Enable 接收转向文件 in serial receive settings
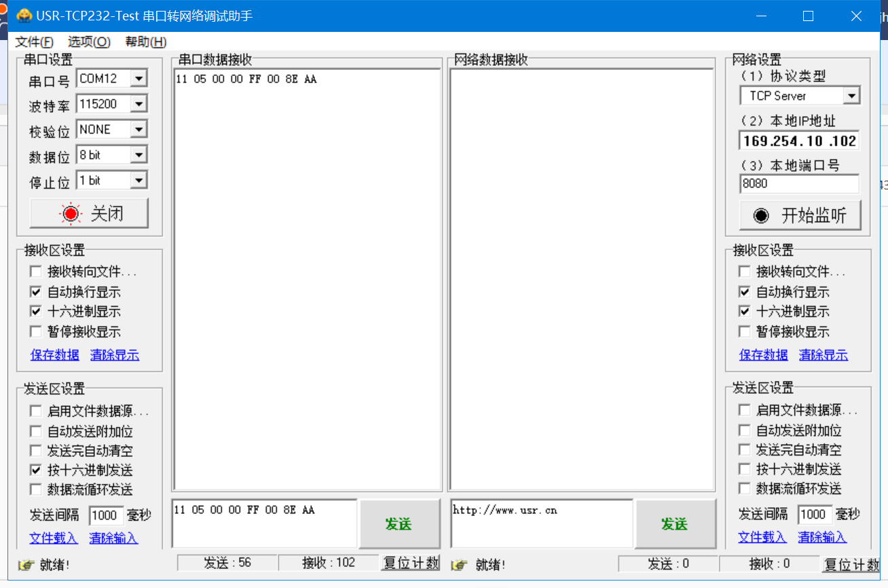888x588 pixels. pyautogui.click(x=35, y=272)
